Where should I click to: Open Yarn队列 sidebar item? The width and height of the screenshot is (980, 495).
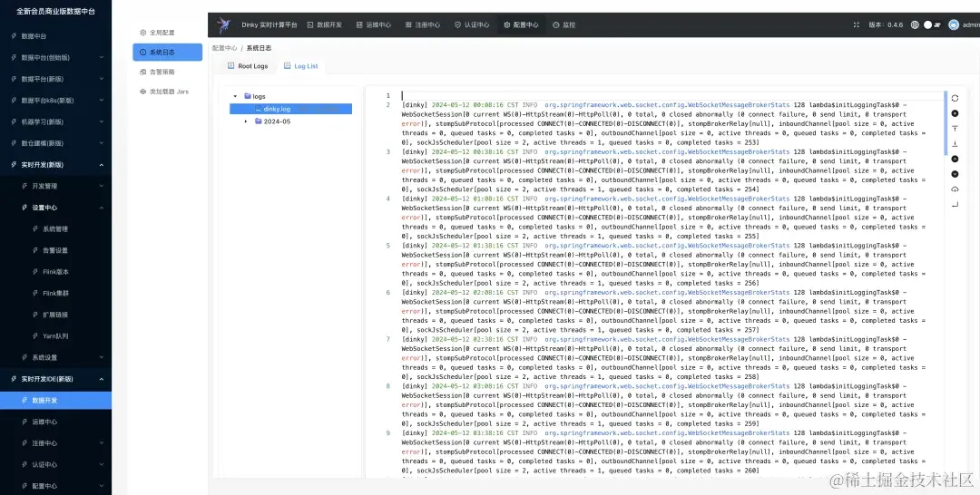pos(55,335)
